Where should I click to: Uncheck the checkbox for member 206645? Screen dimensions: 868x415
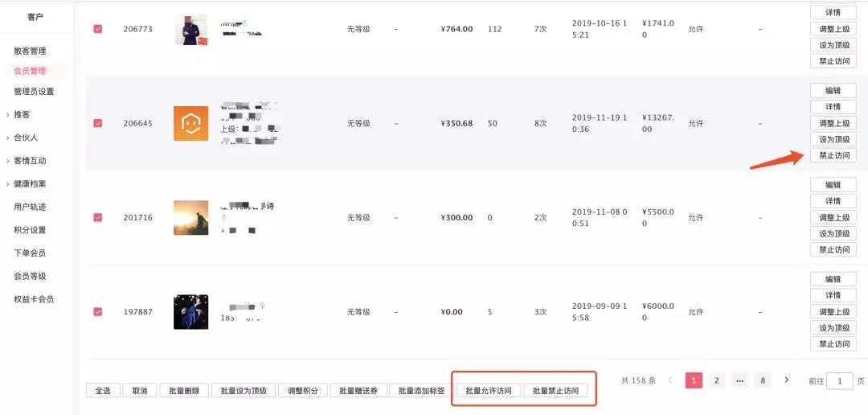(98, 123)
